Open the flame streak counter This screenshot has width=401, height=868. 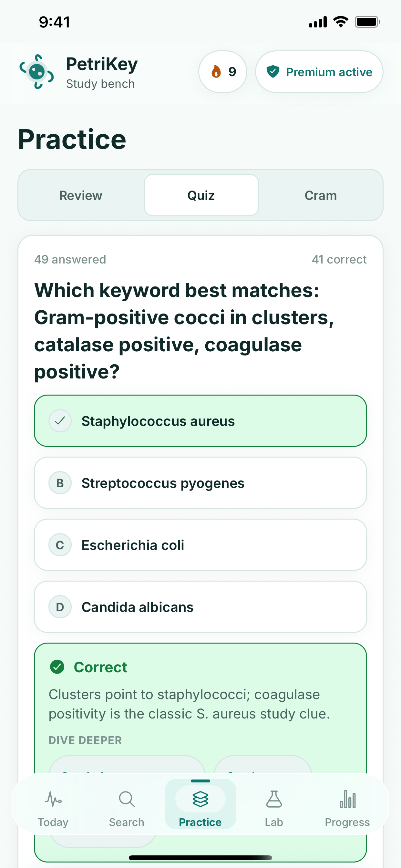pos(223,72)
